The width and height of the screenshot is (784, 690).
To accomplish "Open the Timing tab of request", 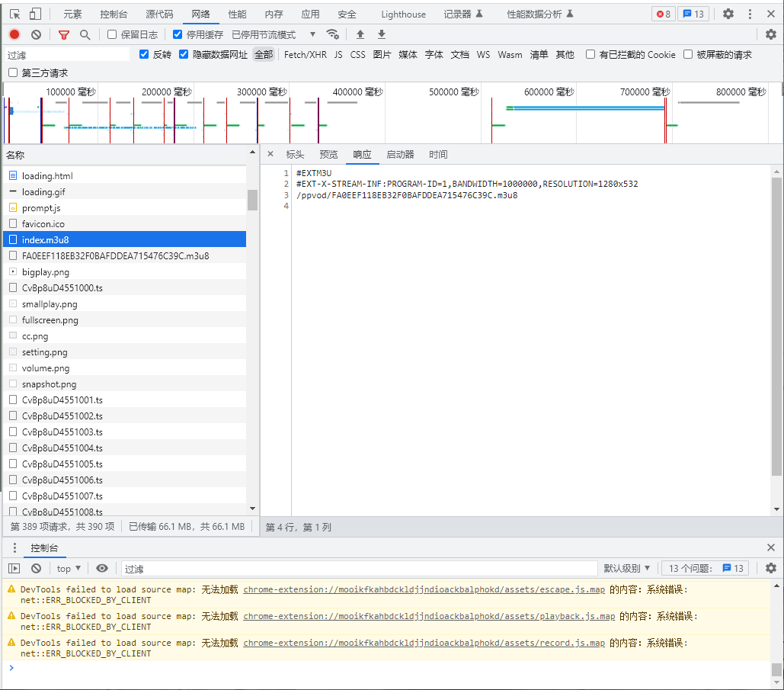I will (438, 154).
